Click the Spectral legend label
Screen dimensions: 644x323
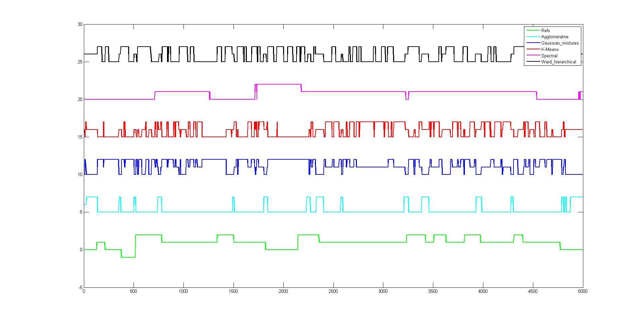(x=549, y=56)
